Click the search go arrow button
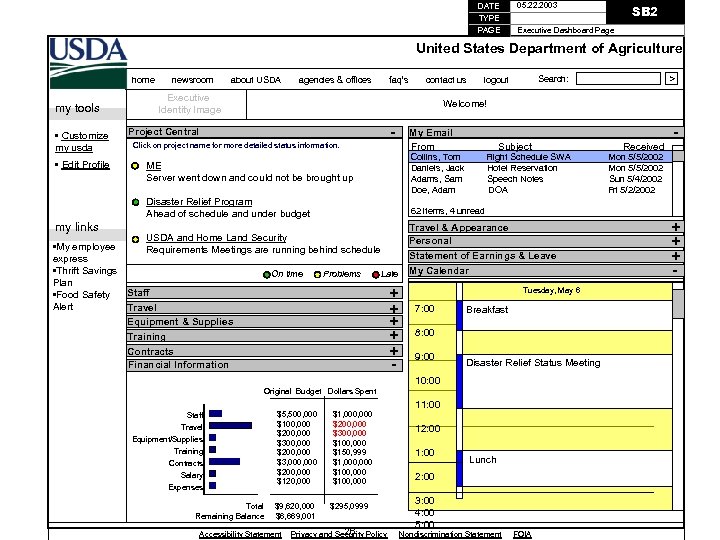720x540 pixels. click(x=671, y=79)
